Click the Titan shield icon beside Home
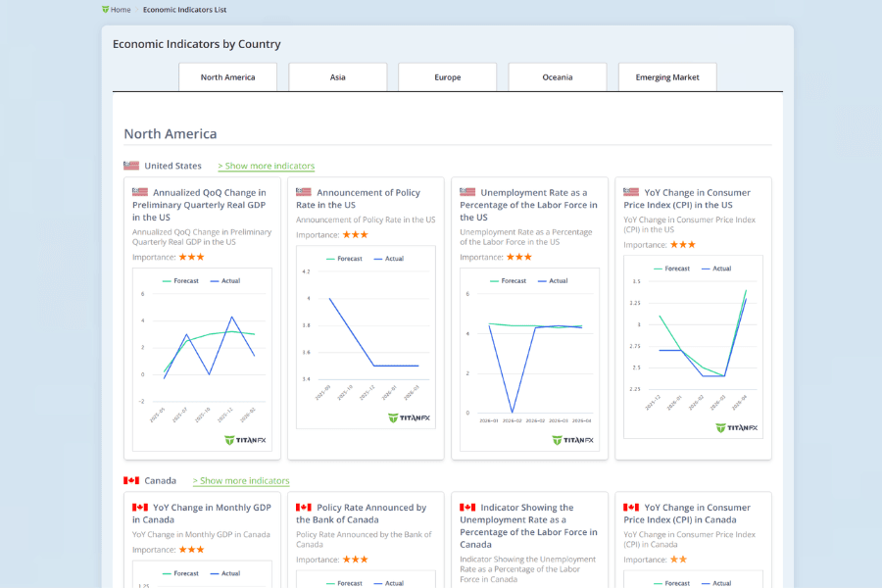 (x=105, y=10)
